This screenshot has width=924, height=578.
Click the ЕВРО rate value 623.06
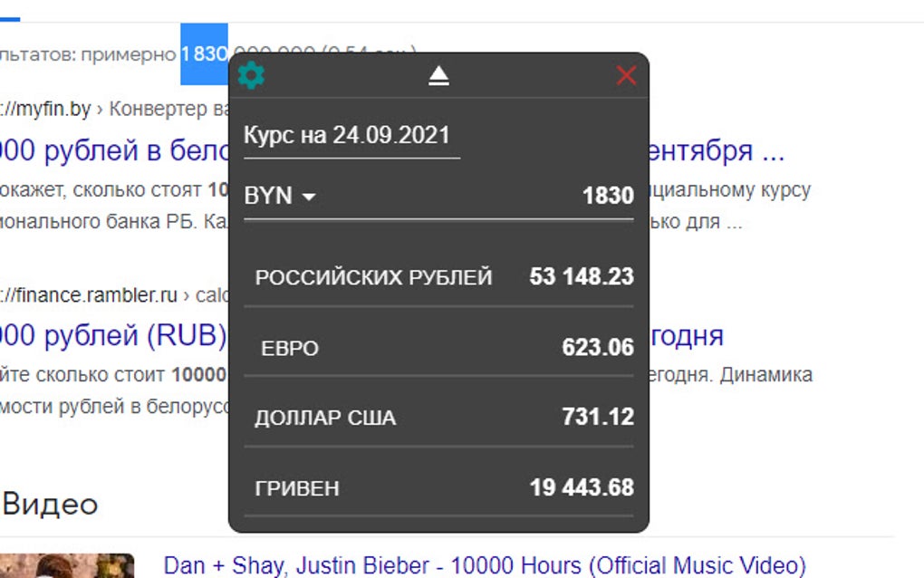599,348
